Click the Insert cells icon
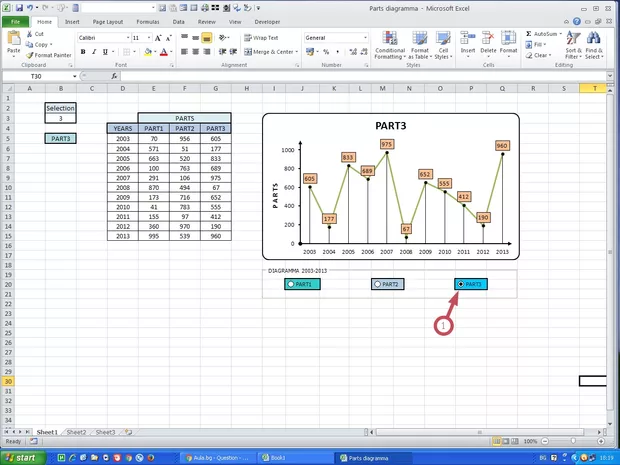 pos(467,42)
